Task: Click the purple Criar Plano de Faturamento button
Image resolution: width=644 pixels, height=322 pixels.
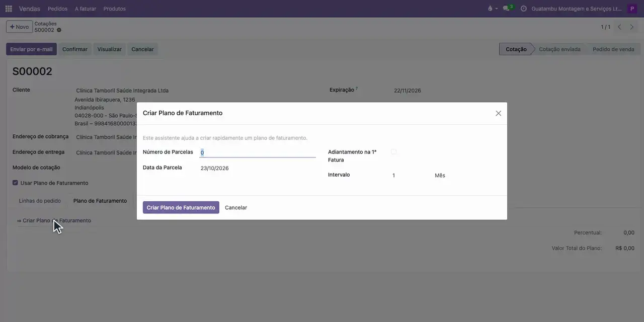Action: click(181, 208)
